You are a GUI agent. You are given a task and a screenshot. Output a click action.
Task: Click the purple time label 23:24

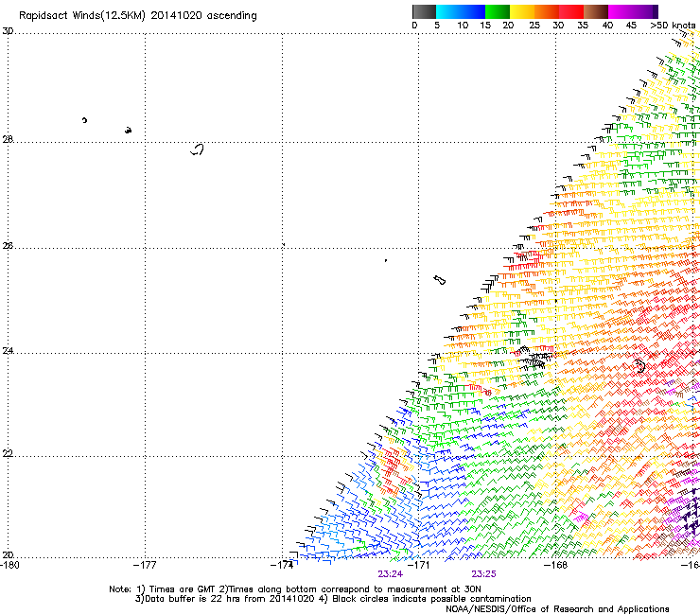[x=390, y=574]
